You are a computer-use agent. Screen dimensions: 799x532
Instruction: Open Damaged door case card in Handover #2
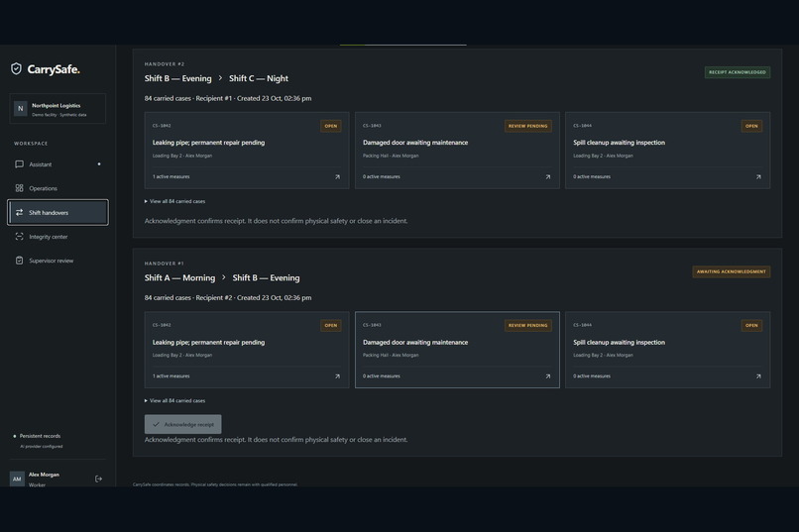point(457,151)
